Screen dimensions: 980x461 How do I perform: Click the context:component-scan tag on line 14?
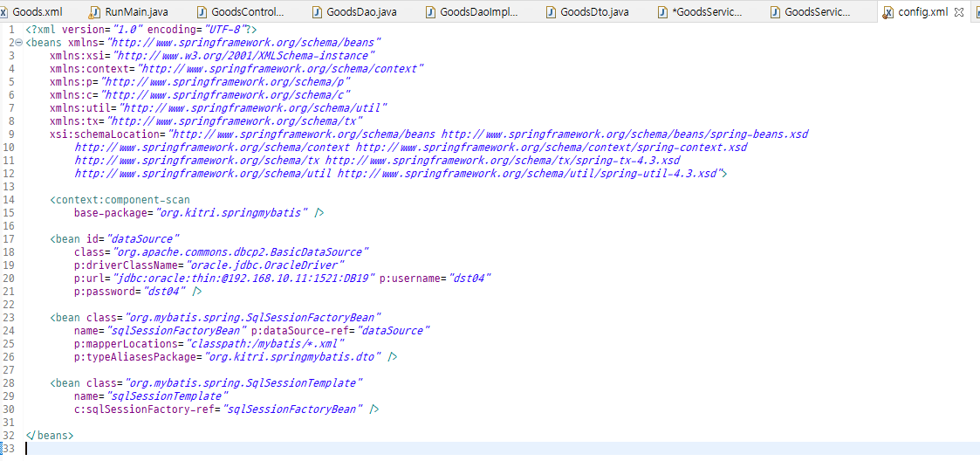coord(120,200)
